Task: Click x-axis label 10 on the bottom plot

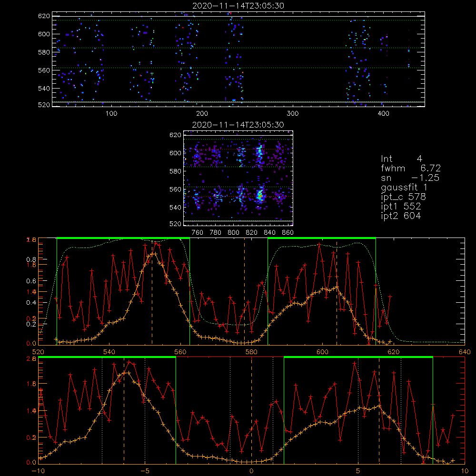Action: pos(465,471)
